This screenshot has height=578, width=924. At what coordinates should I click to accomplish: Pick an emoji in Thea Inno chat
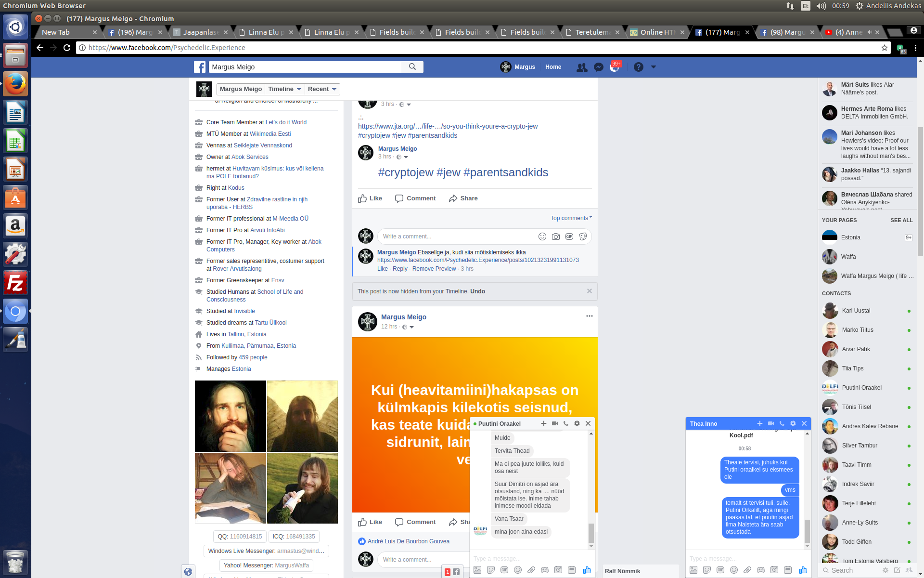click(x=734, y=570)
